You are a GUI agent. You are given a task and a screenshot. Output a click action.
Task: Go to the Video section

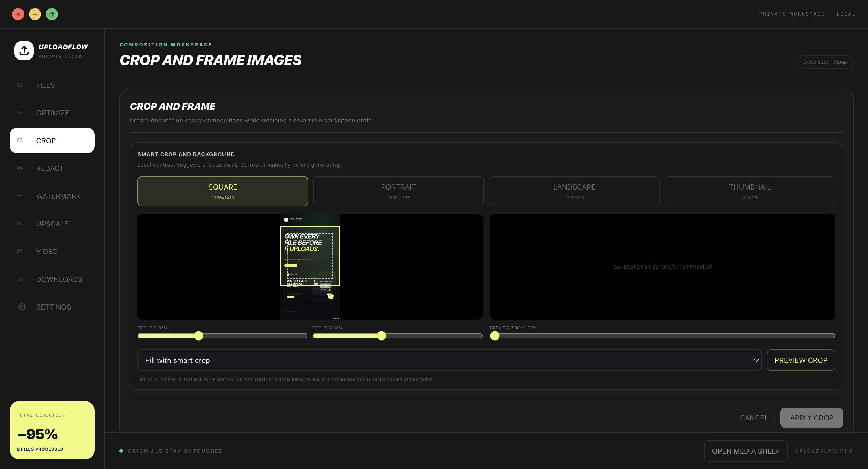pyautogui.click(x=52, y=251)
